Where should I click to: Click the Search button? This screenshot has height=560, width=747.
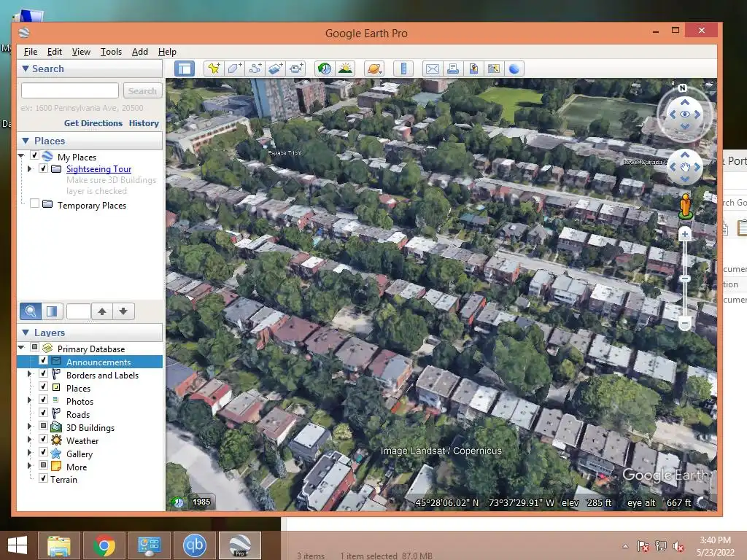pyautogui.click(x=142, y=90)
